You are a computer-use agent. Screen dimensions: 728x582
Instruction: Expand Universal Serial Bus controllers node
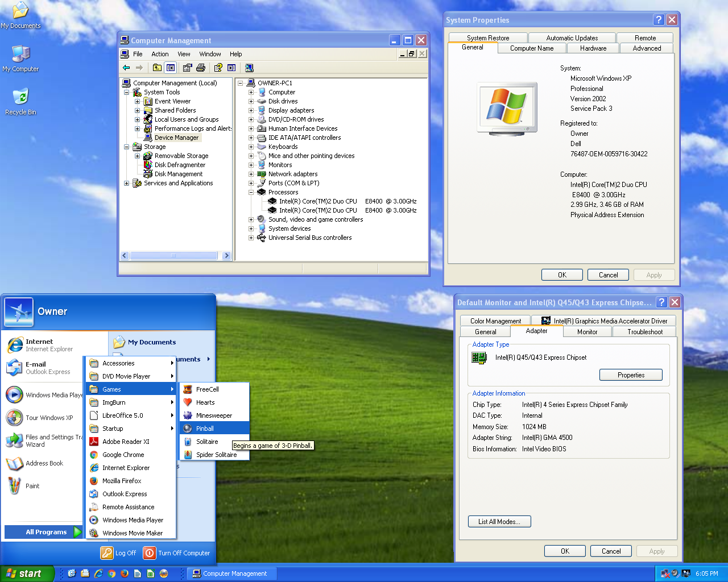[x=251, y=238]
